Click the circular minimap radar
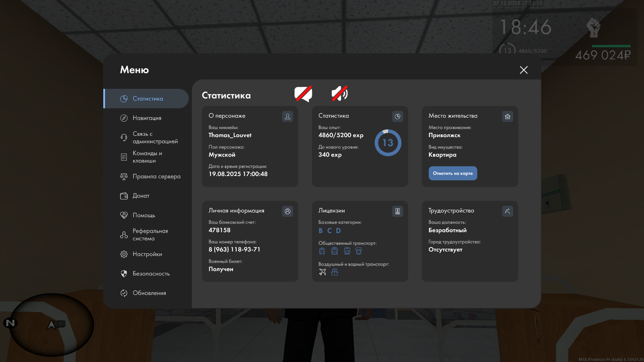Screen dimensions: 644x362 (x=51, y=324)
